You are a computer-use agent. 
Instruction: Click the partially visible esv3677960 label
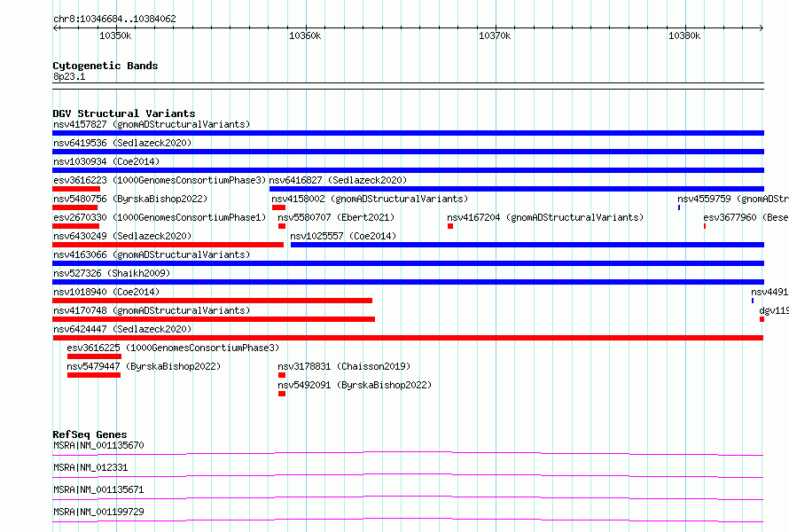coord(746,217)
